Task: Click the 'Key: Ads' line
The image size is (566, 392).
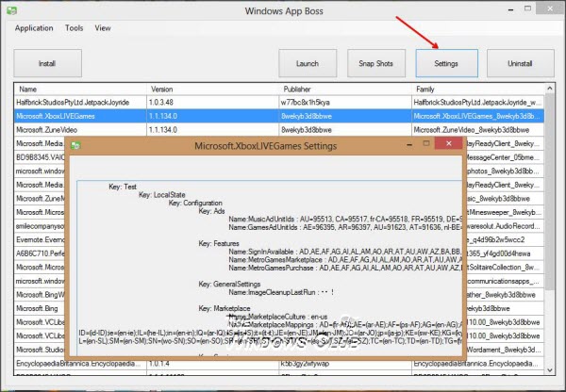Action: point(211,211)
